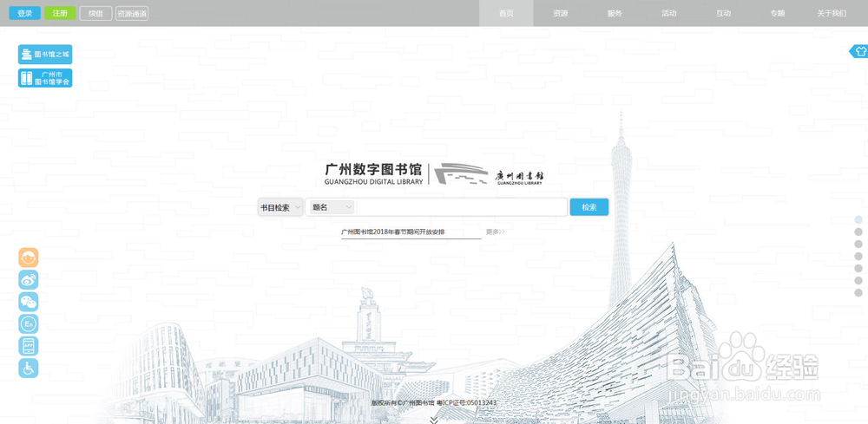Open the 关于我们 navigation menu item
Viewport: 868px width, 424px height.
[832, 13]
